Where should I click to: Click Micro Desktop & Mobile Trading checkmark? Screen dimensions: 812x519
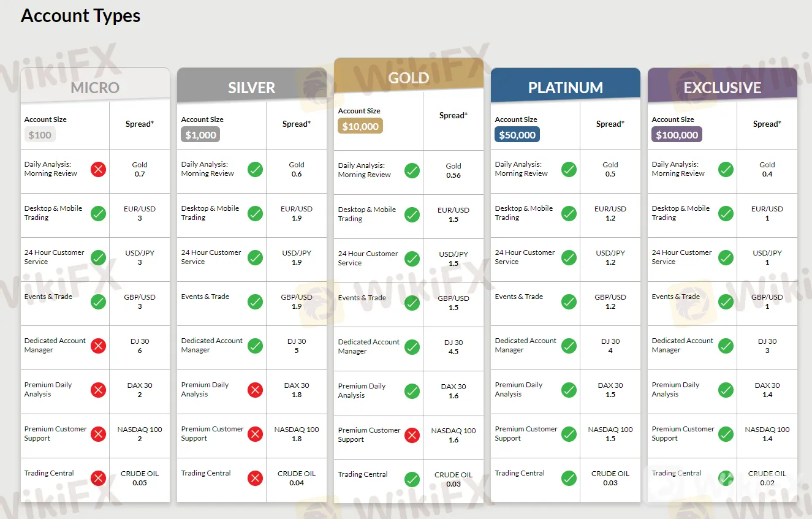98,213
